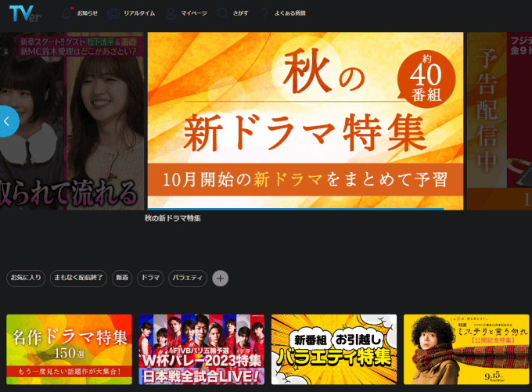The width and height of the screenshot is (532, 392).
Task: Click the previous slide arrow button
Action: coord(7,121)
